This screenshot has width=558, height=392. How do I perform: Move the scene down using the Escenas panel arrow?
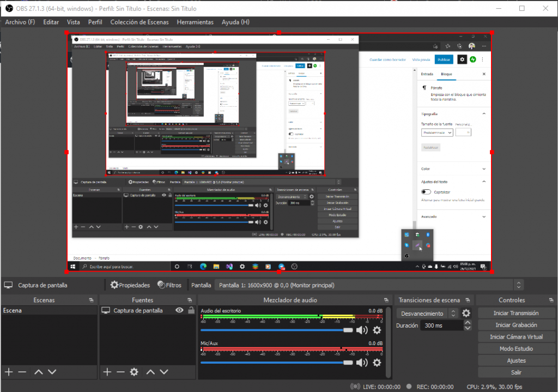point(52,372)
